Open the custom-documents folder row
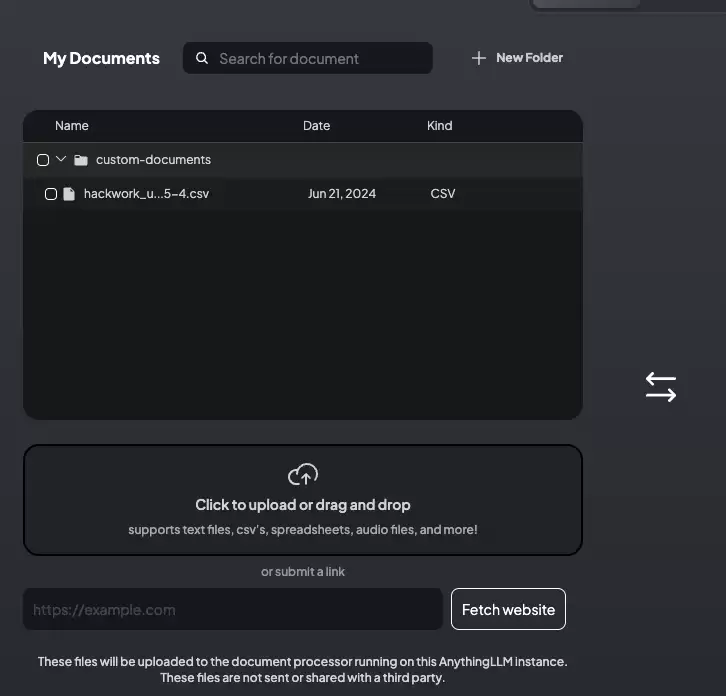The width and height of the screenshot is (726, 696). 303,160
